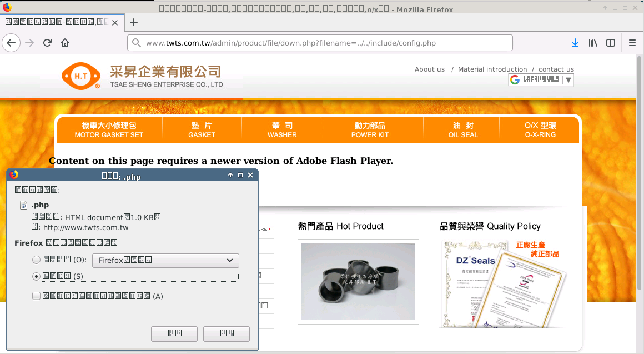Click the Hot Product ring photo
The height and width of the screenshot is (354, 644).
(x=358, y=282)
